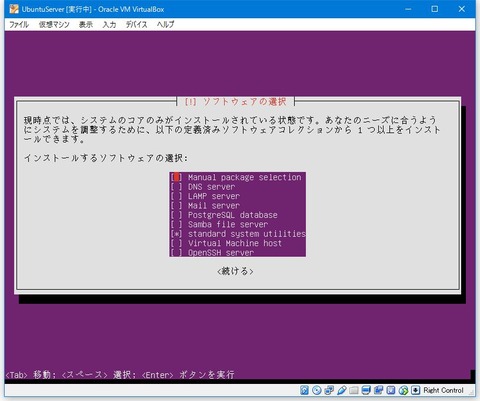
Task: Open the デバイス menu
Action: pos(136,24)
